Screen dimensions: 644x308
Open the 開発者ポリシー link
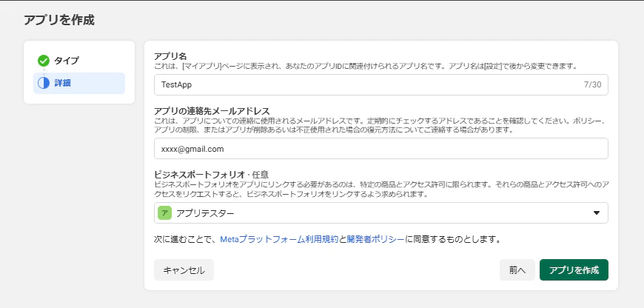pyautogui.click(x=375, y=239)
